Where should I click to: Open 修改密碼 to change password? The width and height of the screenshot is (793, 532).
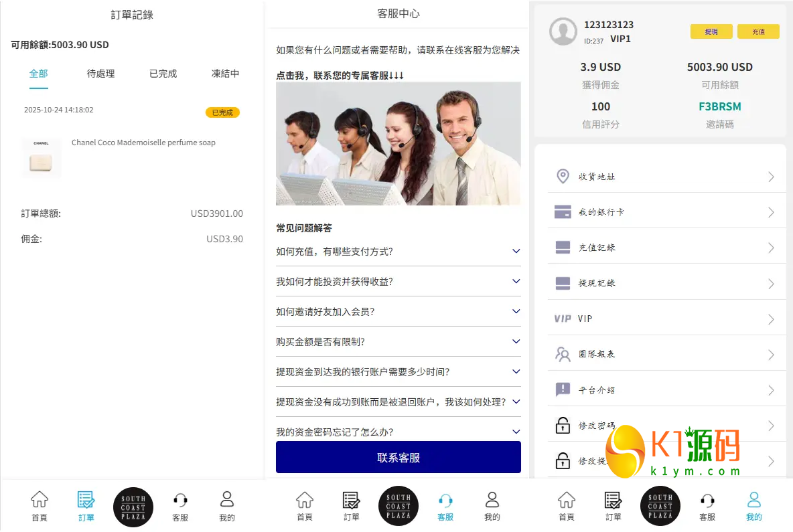coord(666,425)
